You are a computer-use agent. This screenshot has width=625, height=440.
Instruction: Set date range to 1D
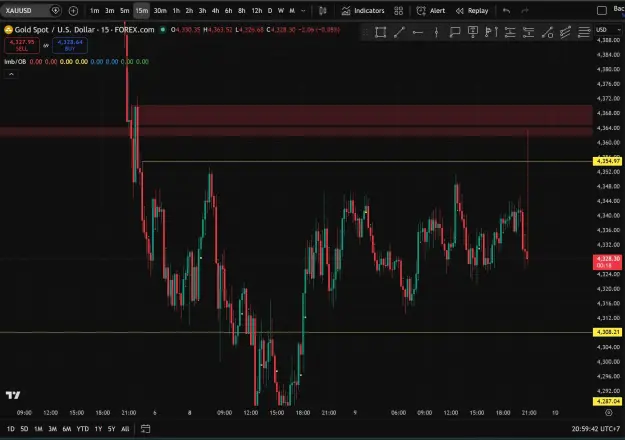(11, 429)
